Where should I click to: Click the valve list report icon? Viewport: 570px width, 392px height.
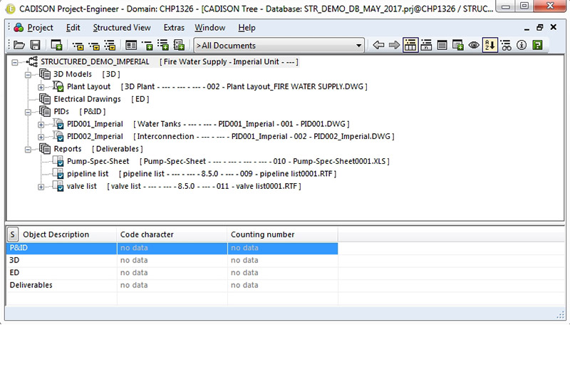pyautogui.click(x=58, y=186)
